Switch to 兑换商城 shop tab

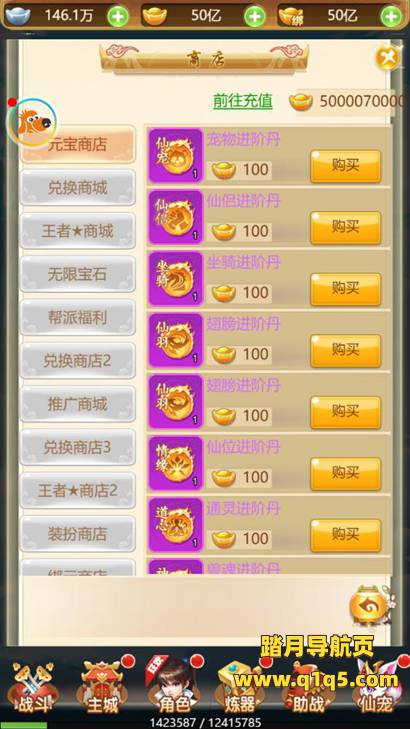pyautogui.click(x=78, y=187)
